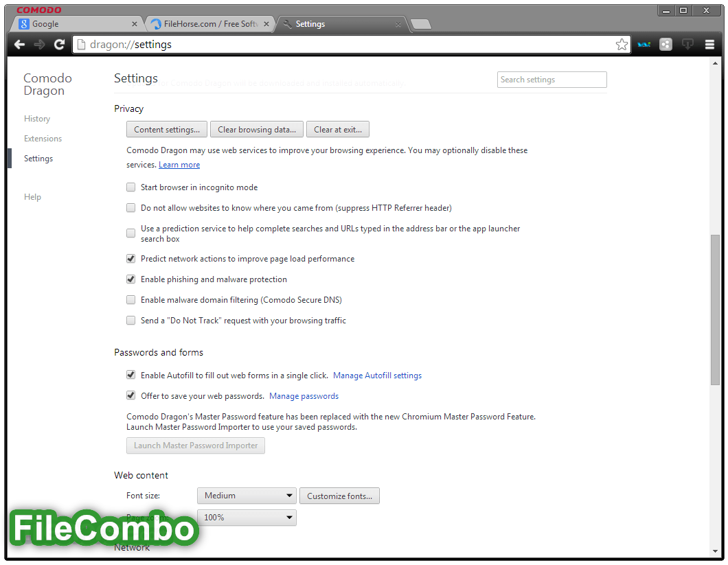Enable Start browser in incognito mode
Viewport: 728px width, 565px height.
pyautogui.click(x=131, y=187)
